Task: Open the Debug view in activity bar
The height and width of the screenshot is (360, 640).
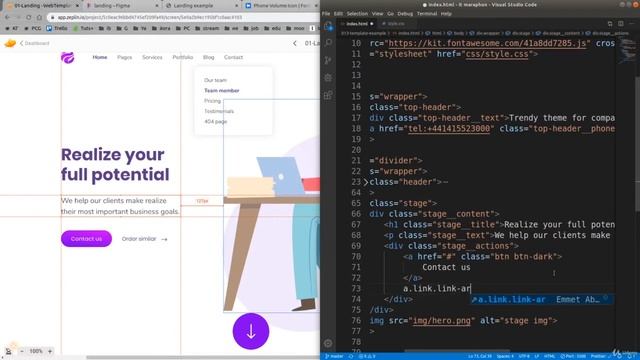Action: click(328, 78)
